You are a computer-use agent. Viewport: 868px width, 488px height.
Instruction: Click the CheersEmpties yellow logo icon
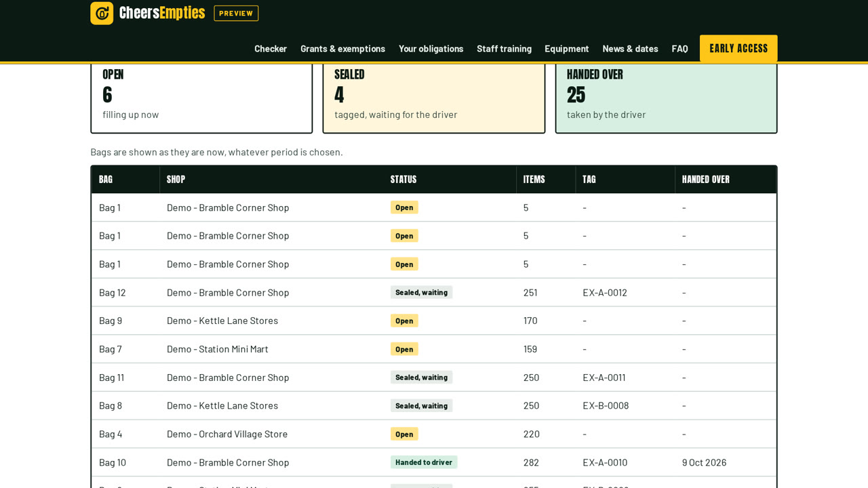click(102, 13)
